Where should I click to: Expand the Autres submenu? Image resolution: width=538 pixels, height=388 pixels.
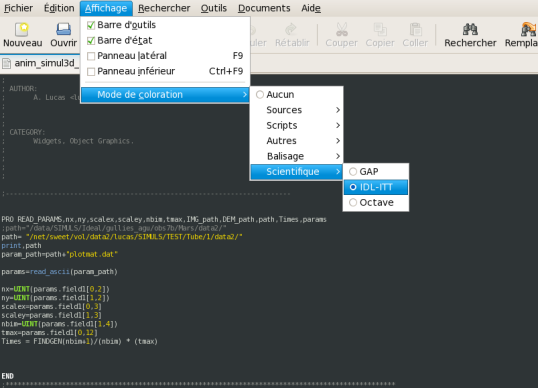[296, 141]
